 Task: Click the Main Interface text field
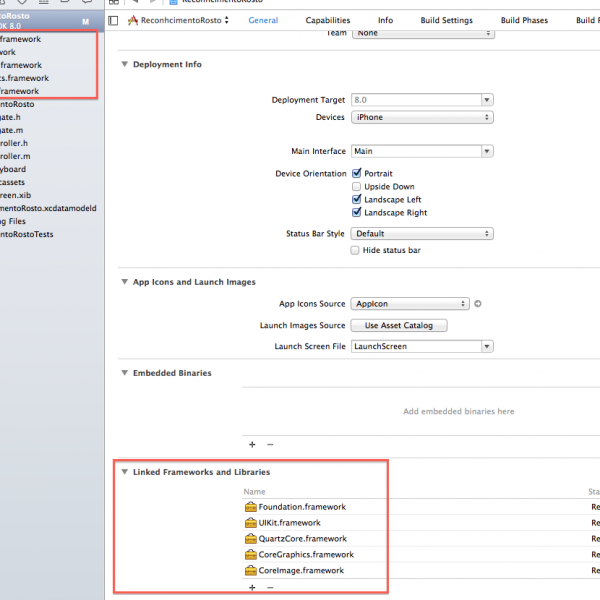pyautogui.click(x=416, y=151)
